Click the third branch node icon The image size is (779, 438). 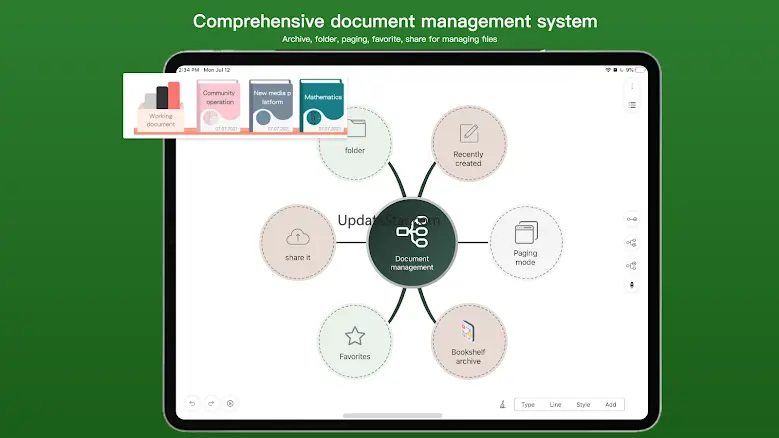point(631,266)
